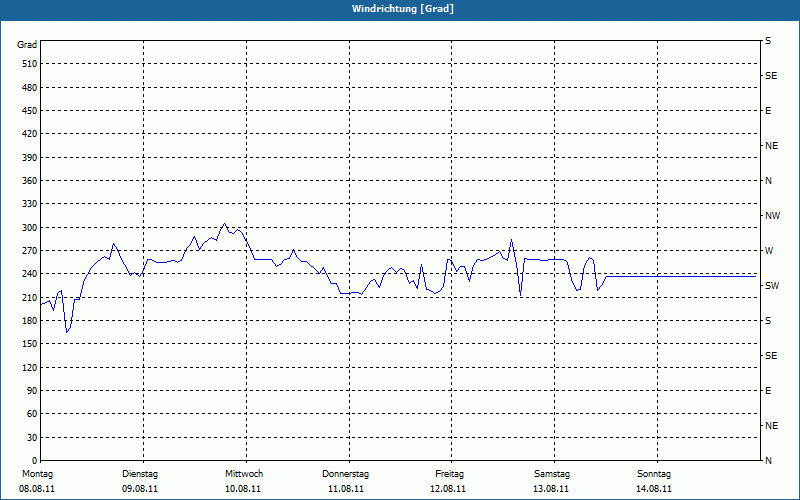This screenshot has height=500, width=800.
Task: Click the 480 y-axis value
Action: point(30,88)
